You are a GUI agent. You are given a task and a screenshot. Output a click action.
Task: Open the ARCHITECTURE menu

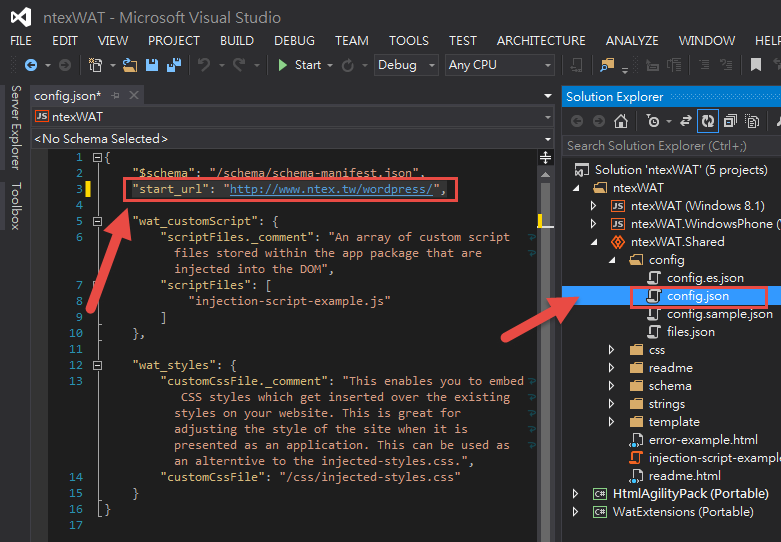pos(541,40)
